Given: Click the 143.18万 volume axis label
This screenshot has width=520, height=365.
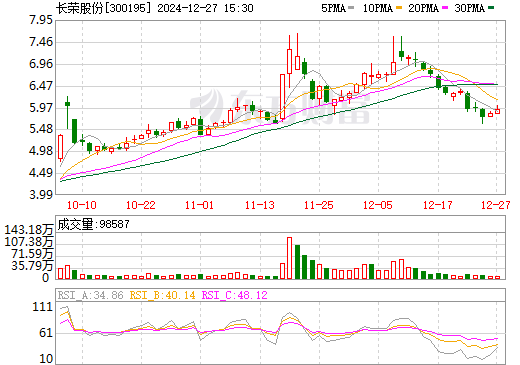Looking at the screenshot, I should (29, 230).
